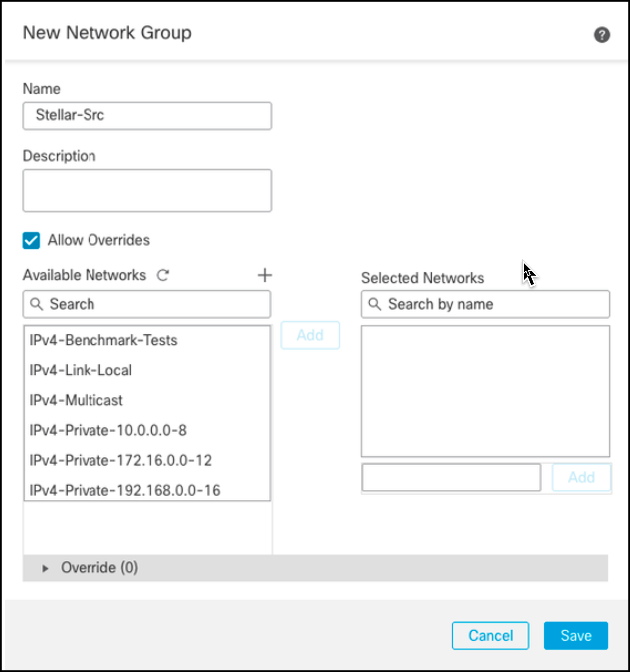
Task: Cancel the New Network Group dialog
Action: click(490, 636)
